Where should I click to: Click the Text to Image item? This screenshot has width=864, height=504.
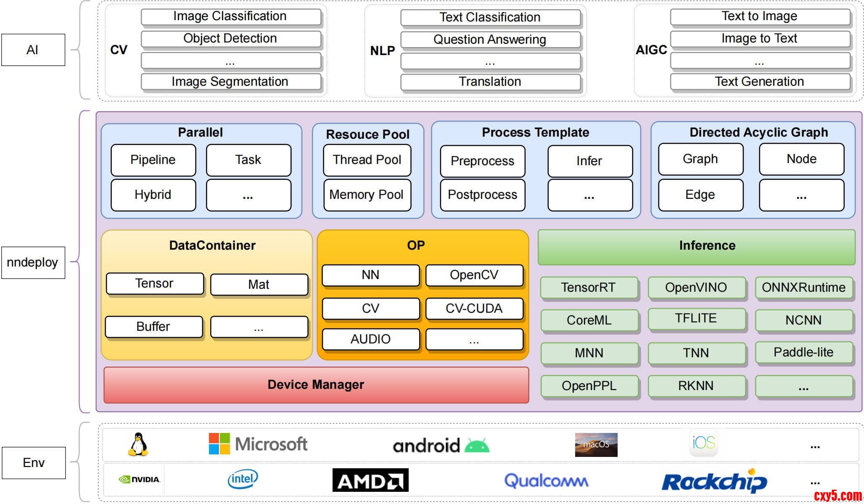[759, 17]
